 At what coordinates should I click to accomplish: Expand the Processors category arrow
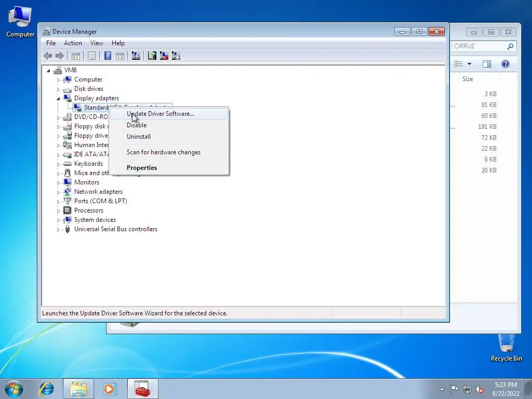[58, 211]
